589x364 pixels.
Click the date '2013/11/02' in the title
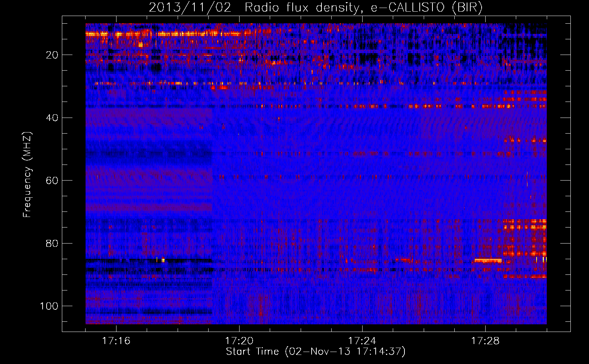pos(190,8)
